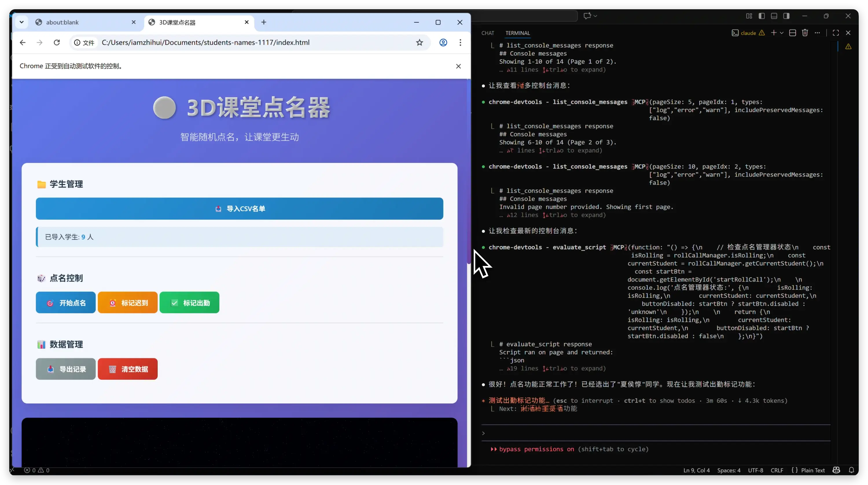Toggle the primary side bar visibility
This screenshot has width=868, height=485.
pyautogui.click(x=762, y=16)
